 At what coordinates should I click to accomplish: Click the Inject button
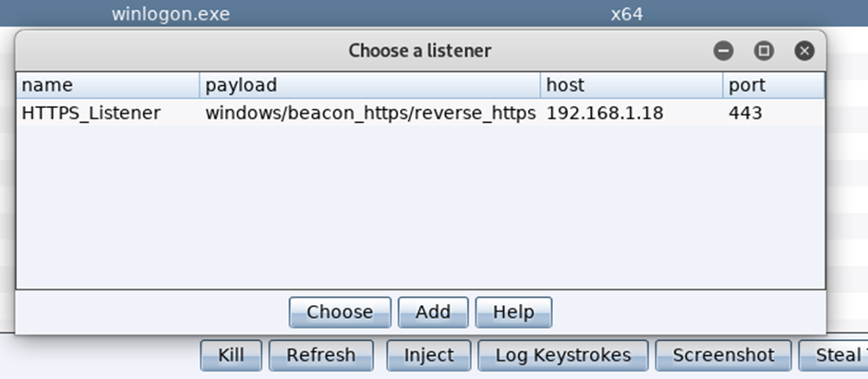[428, 355]
